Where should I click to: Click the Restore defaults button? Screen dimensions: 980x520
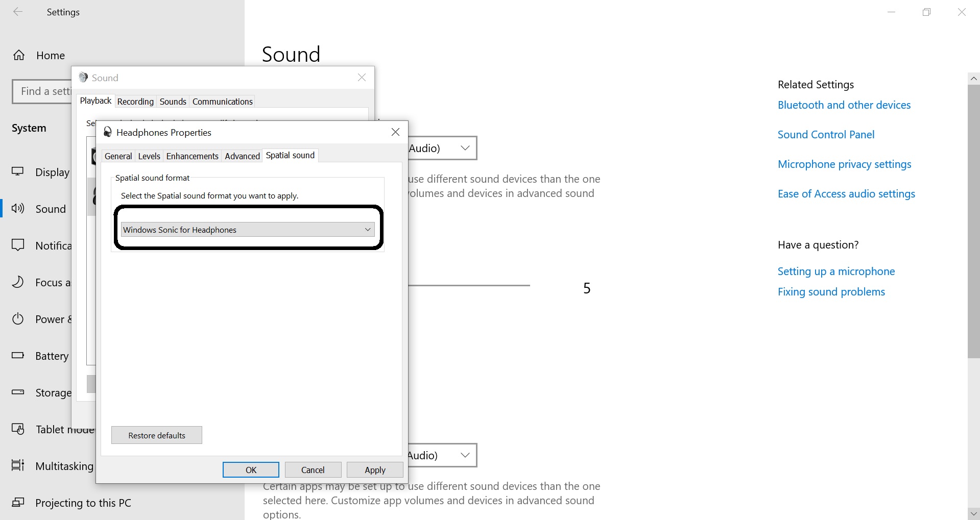click(x=157, y=435)
